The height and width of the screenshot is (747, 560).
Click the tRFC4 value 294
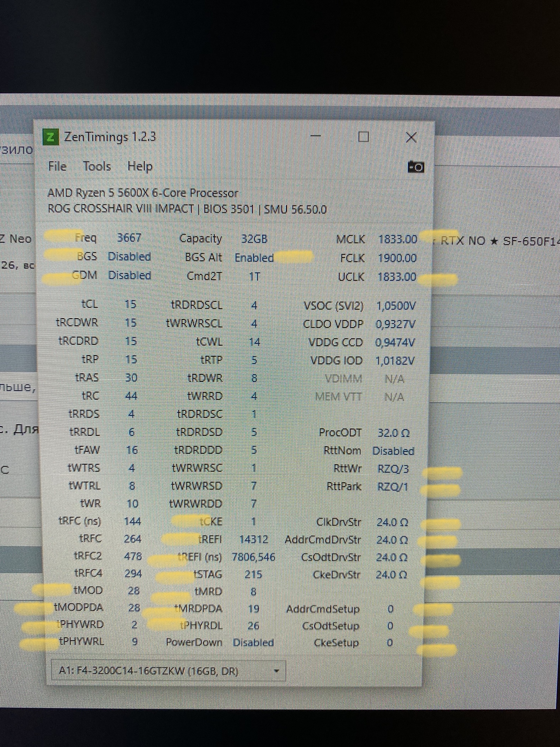(133, 573)
